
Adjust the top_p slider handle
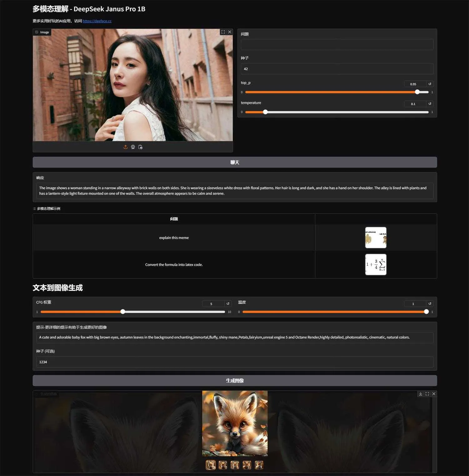pyautogui.click(x=417, y=92)
